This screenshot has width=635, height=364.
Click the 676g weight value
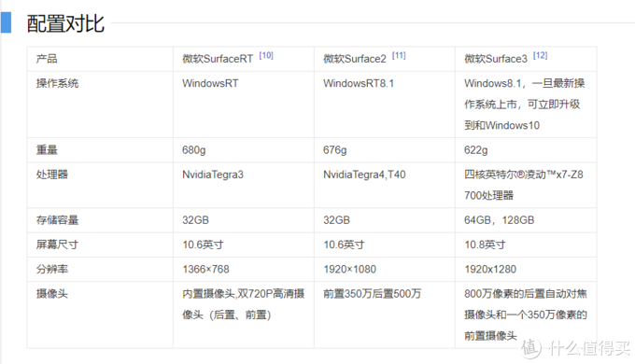tap(335, 150)
